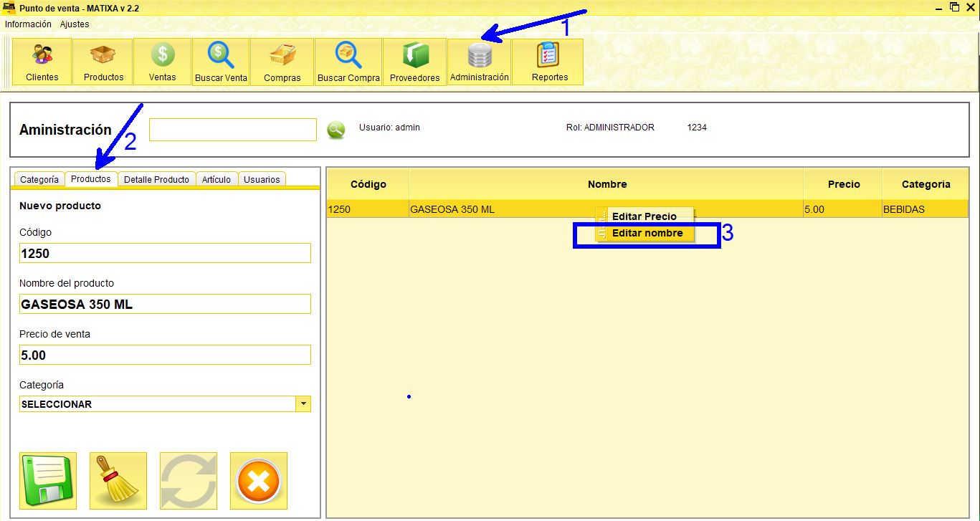980x521 pixels.
Task: Switch to the Detalle Producto tab
Action: pos(156,178)
